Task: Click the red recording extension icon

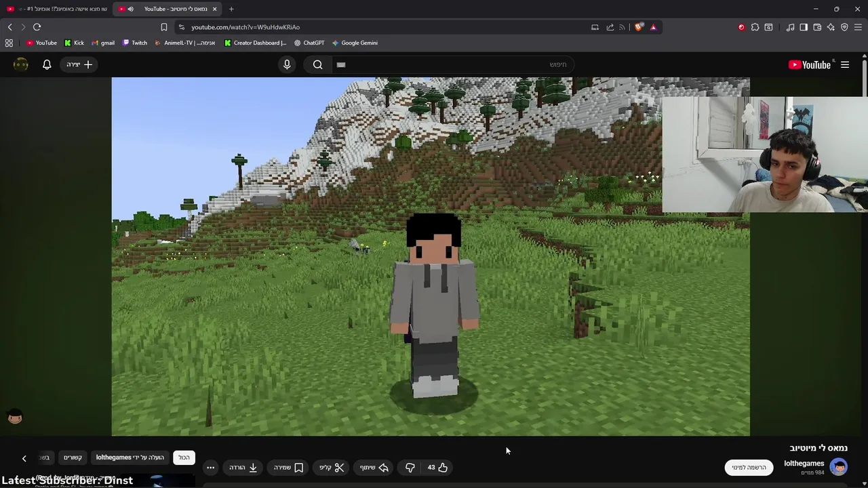Action: 741,27
